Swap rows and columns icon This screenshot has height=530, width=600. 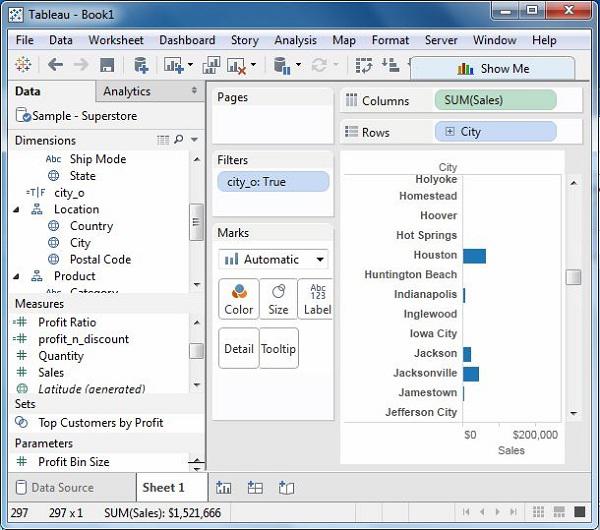(364, 65)
